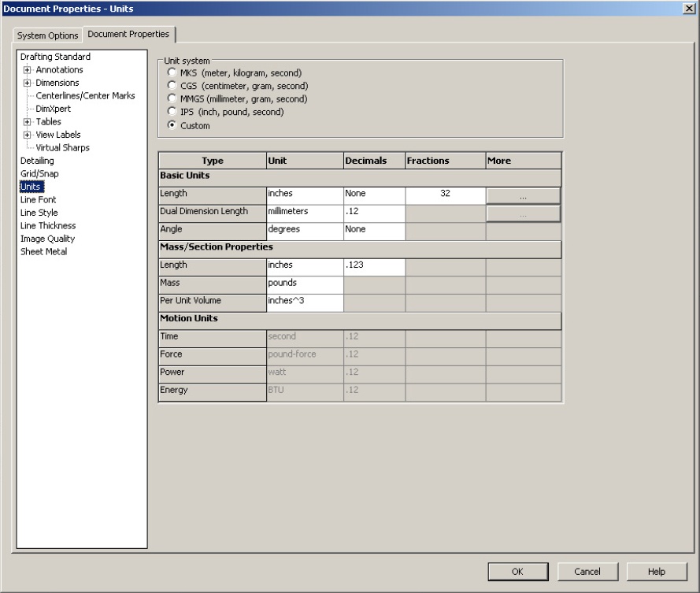Open Help for this dialog

657,572
